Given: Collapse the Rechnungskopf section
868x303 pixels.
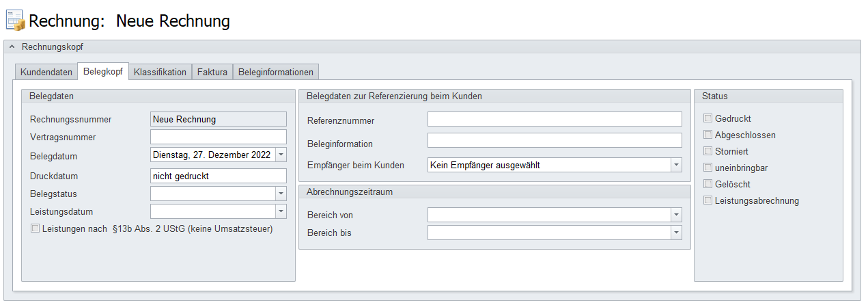Looking at the screenshot, I should pos(12,47).
